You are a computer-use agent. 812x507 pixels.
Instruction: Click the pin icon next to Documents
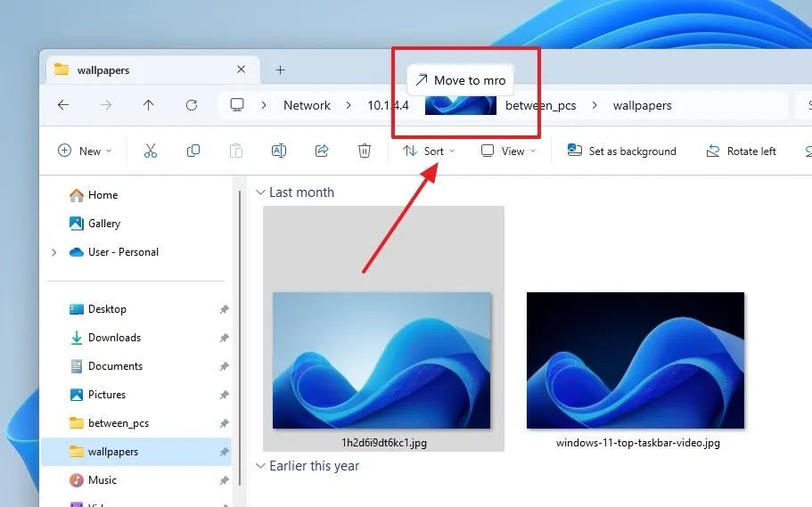coord(224,366)
